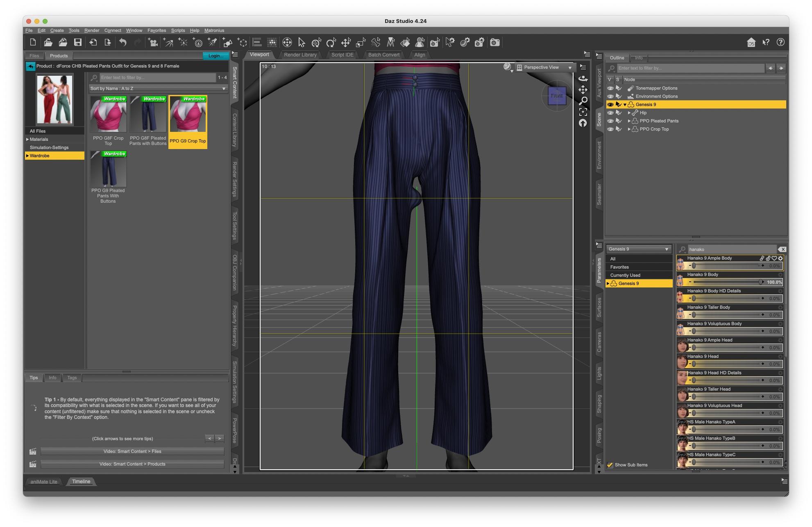Click the New Scene file icon
Viewport: 812px width, 527px height.
coord(33,42)
